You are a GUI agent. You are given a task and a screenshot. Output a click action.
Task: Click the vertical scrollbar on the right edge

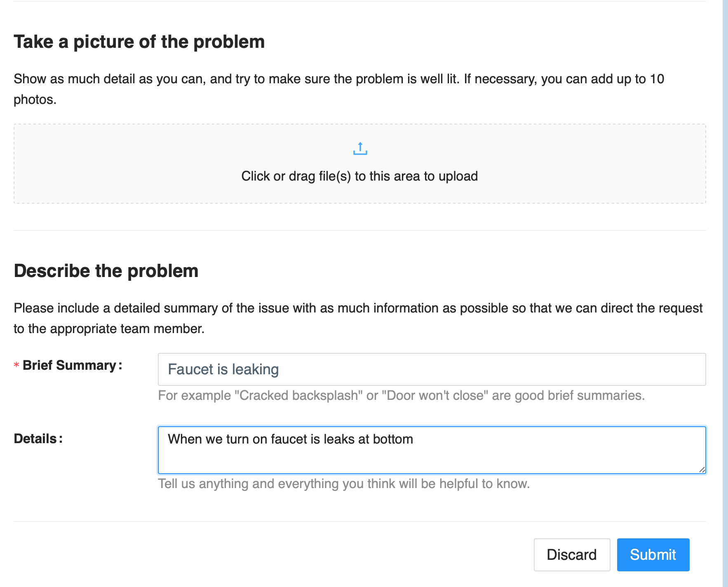725,293
